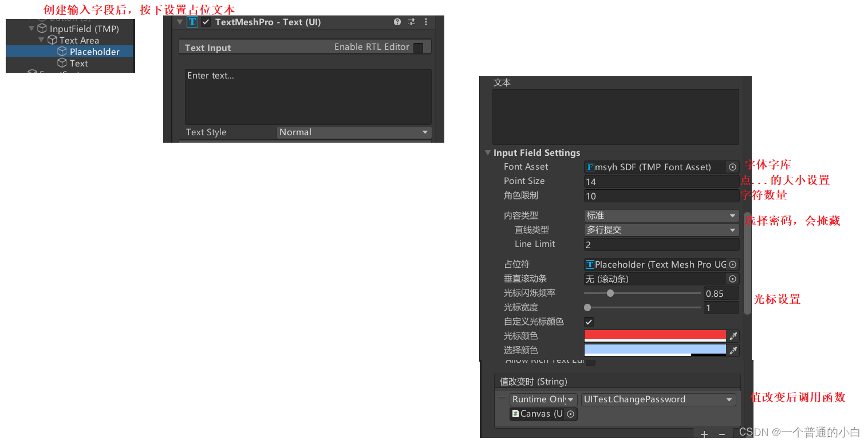Click the 角色限制 label
The height and width of the screenshot is (443, 868).
[x=520, y=195]
